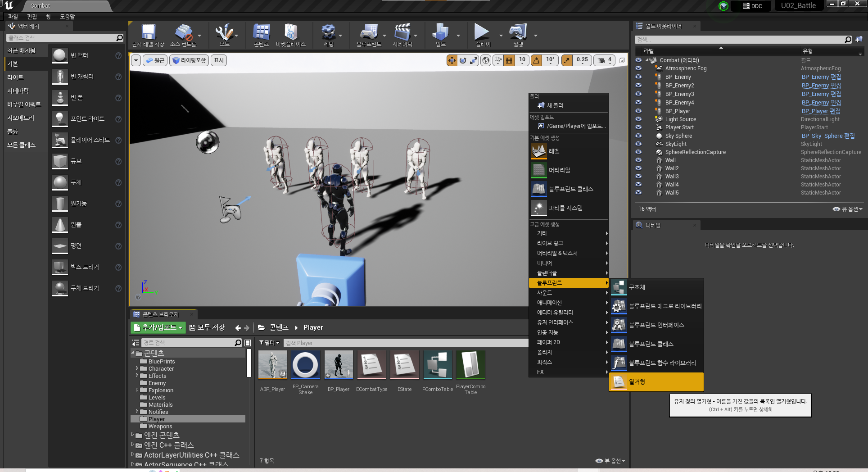Click Blueprint Macro Library icon

pyautogui.click(x=619, y=306)
